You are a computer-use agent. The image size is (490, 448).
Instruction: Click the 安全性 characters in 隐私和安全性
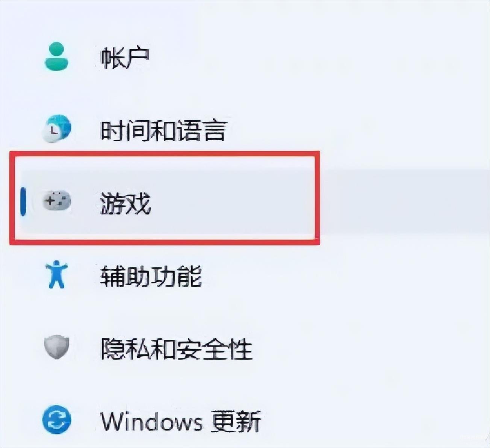click(215, 348)
